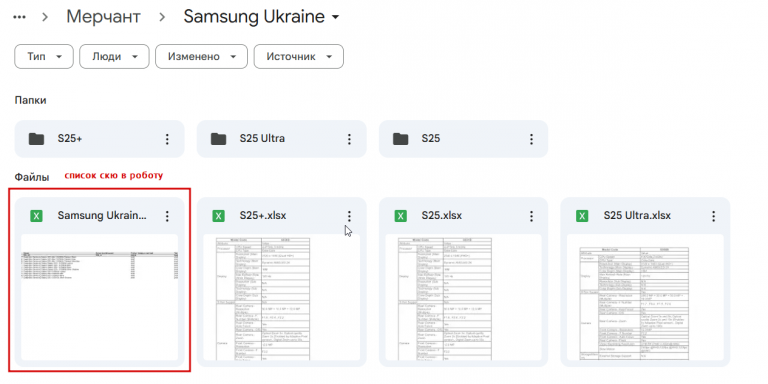Expand the Люди filter dropdown
This screenshot has height=384, width=768.
(114, 57)
